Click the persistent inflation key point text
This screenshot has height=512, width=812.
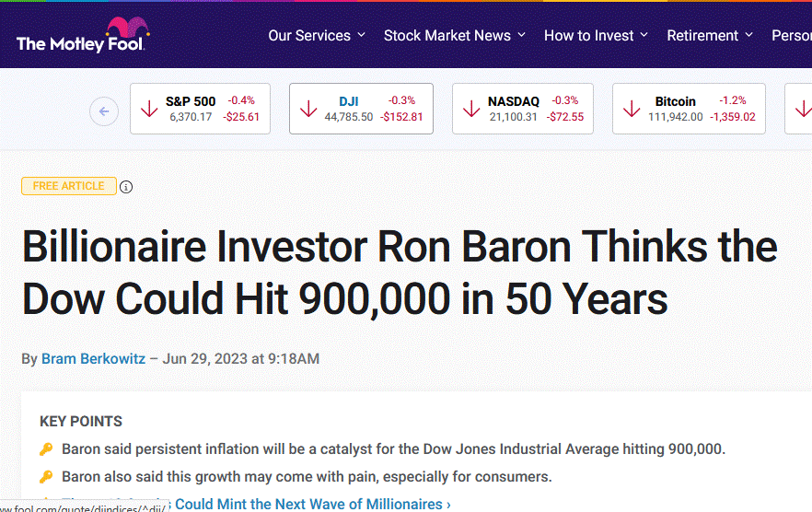click(394, 448)
